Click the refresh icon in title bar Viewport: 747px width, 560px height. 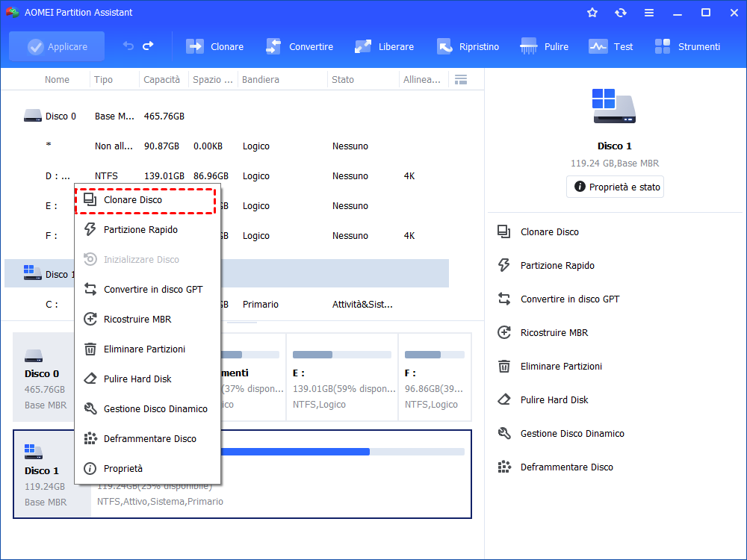pyautogui.click(x=620, y=13)
